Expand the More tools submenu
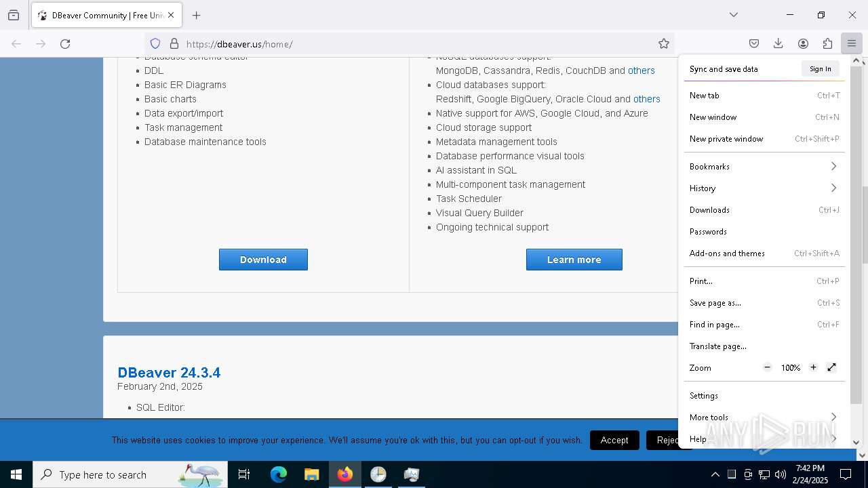Image resolution: width=868 pixels, height=488 pixels. pyautogui.click(x=764, y=418)
